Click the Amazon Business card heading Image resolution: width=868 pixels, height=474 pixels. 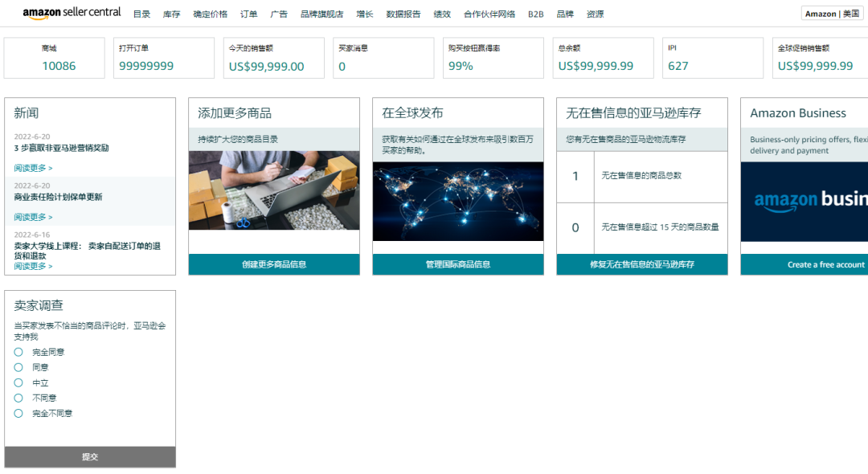coord(798,112)
